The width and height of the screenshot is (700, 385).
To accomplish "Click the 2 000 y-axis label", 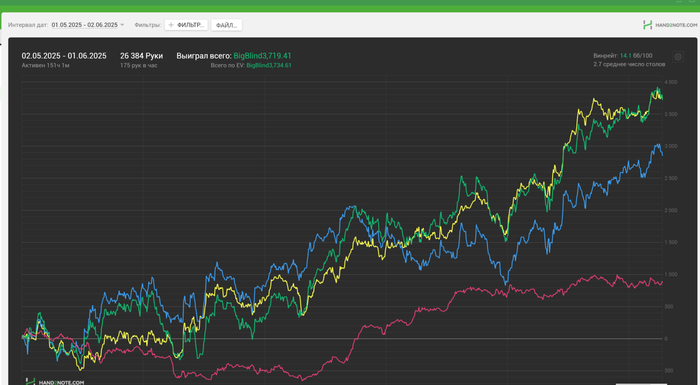I will pos(671,210).
